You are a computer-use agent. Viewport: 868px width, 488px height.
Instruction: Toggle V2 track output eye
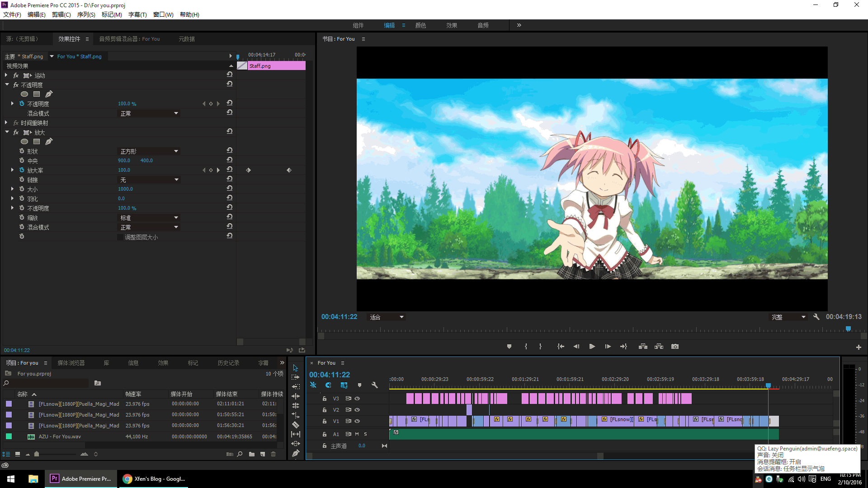click(357, 410)
